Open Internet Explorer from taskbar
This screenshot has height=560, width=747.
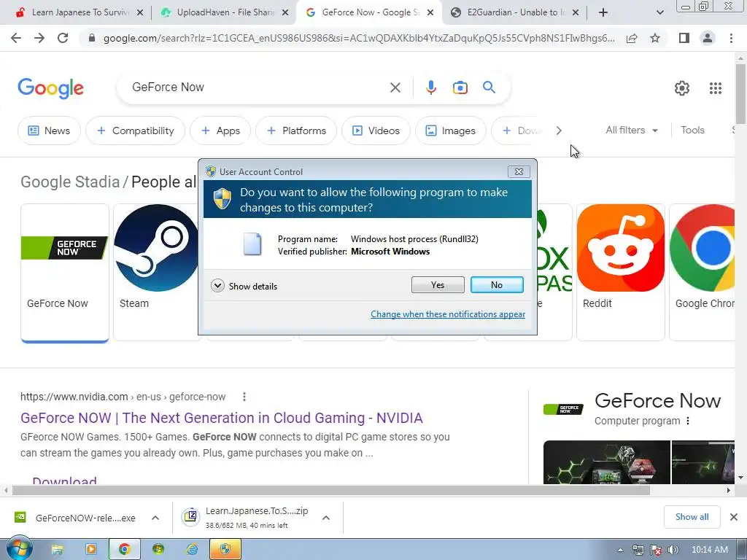click(192, 550)
